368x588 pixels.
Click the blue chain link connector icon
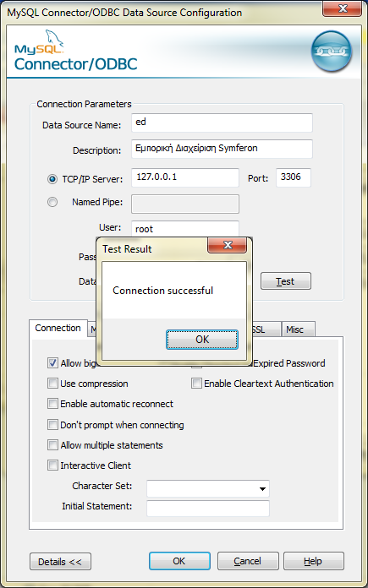pos(332,52)
